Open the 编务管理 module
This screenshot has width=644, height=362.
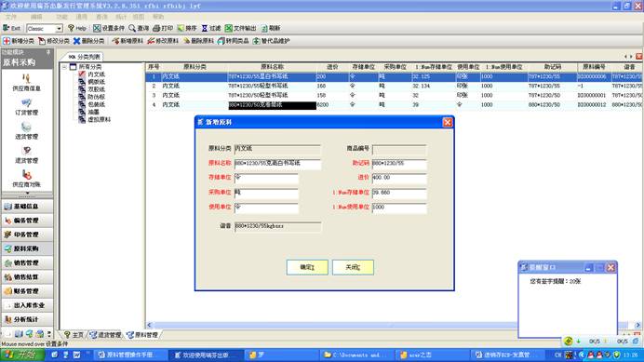[27, 221]
